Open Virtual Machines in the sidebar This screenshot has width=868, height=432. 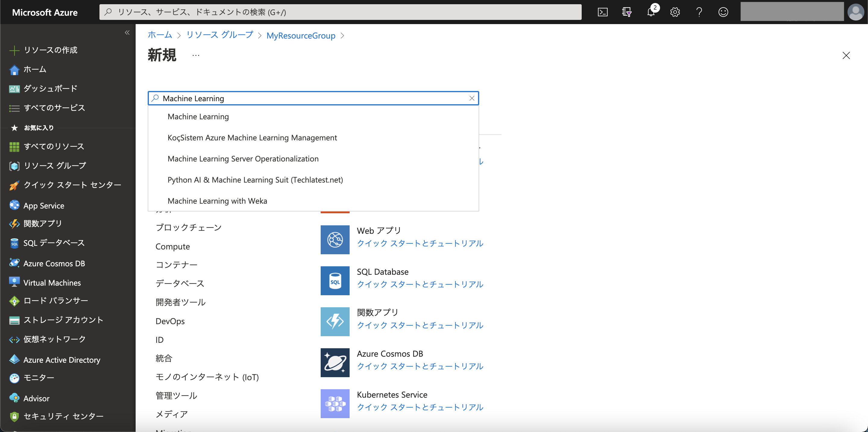(52, 283)
